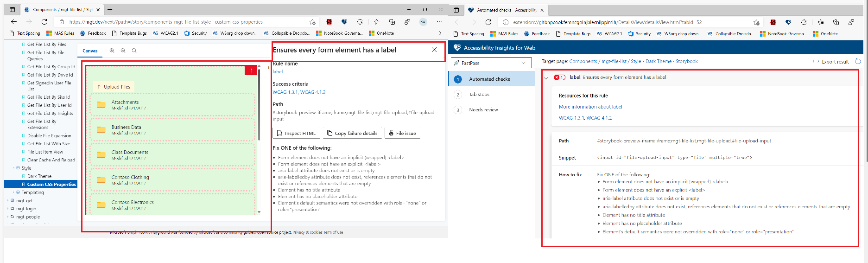The image size is (868, 263).
Task: Open tab actions menu in left browser
Action: click(x=13, y=9)
